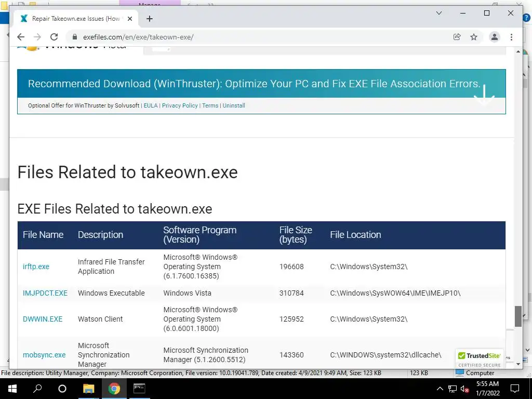Image resolution: width=532 pixels, height=399 pixels.
Task: View site security lock info
Action: [75, 37]
